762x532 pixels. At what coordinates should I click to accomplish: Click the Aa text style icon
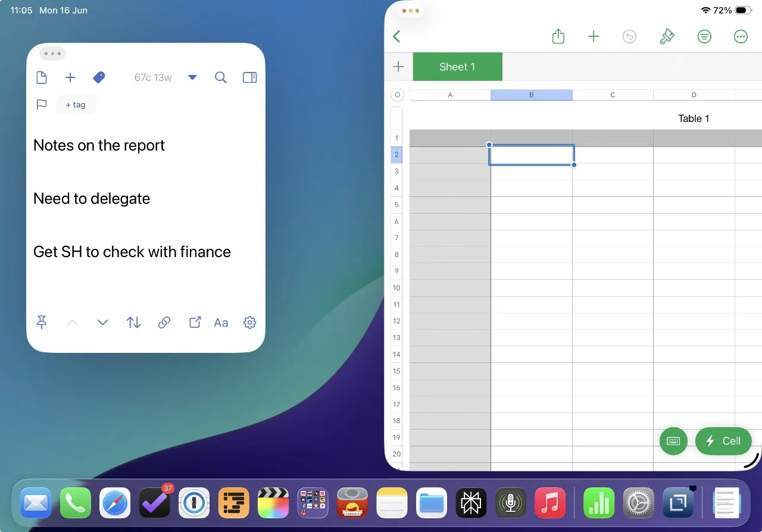point(221,323)
